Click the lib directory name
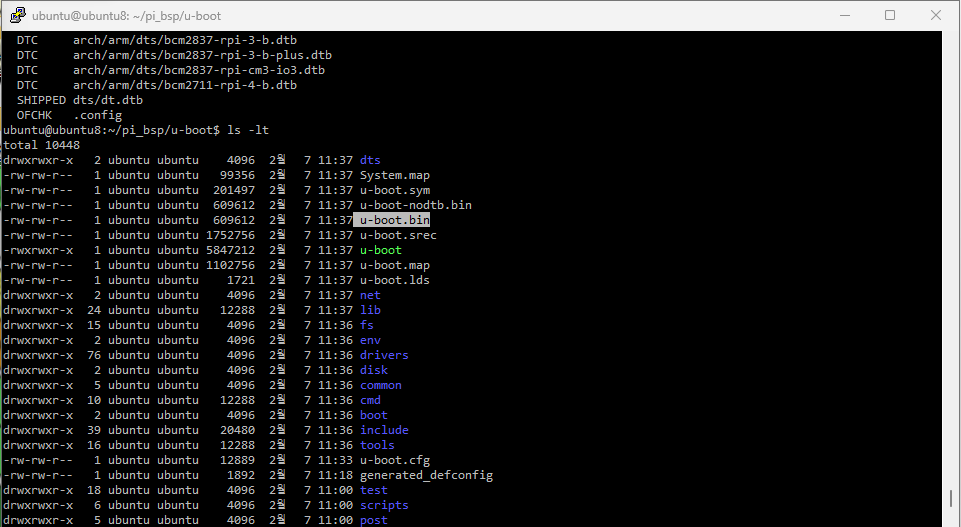Screen dimensions: 961x527 (x=370, y=310)
